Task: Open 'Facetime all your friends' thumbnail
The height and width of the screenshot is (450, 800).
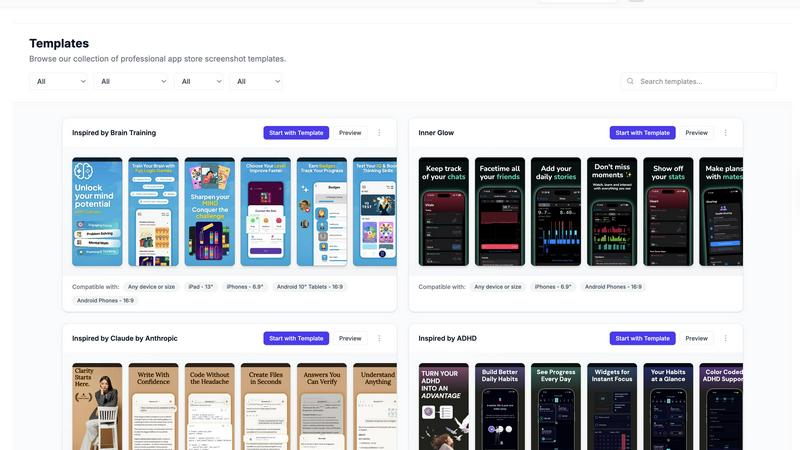Action: [x=499, y=212]
